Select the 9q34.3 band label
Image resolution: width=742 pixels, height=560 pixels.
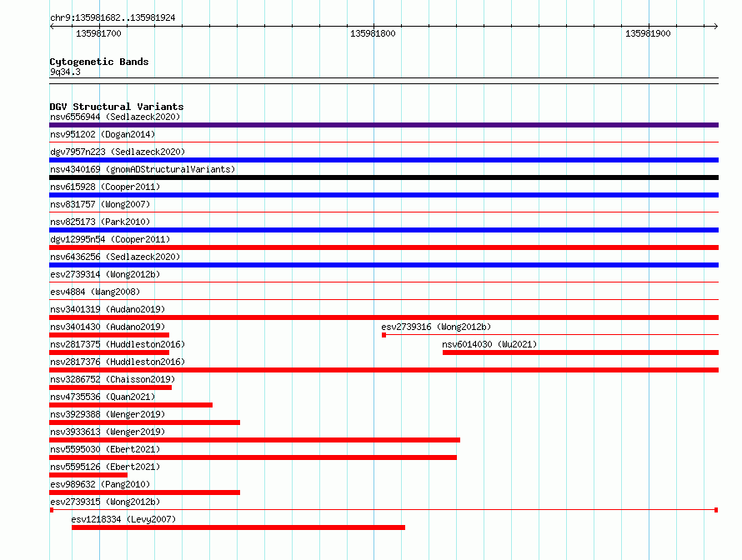[x=65, y=72]
